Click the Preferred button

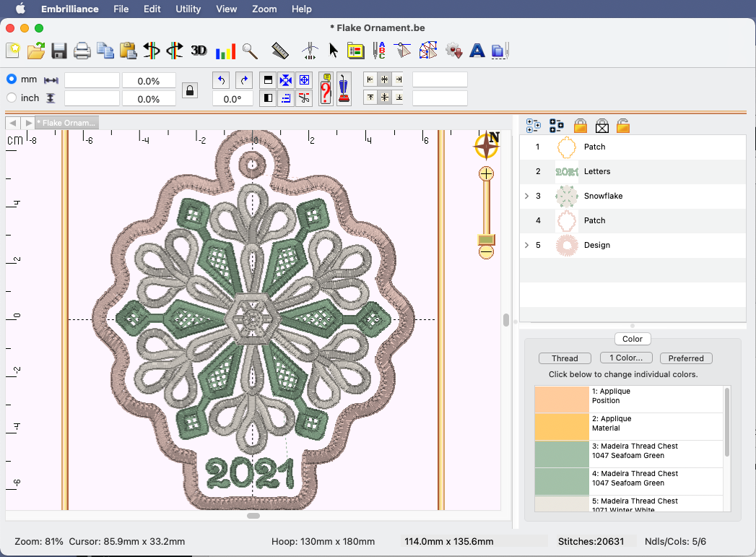coord(685,358)
